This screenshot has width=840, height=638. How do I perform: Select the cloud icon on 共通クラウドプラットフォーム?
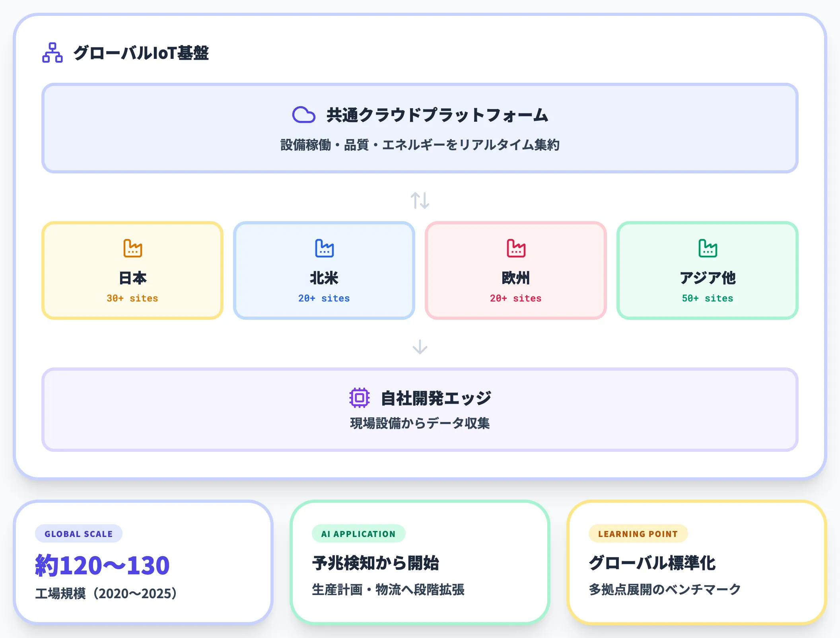coord(304,115)
